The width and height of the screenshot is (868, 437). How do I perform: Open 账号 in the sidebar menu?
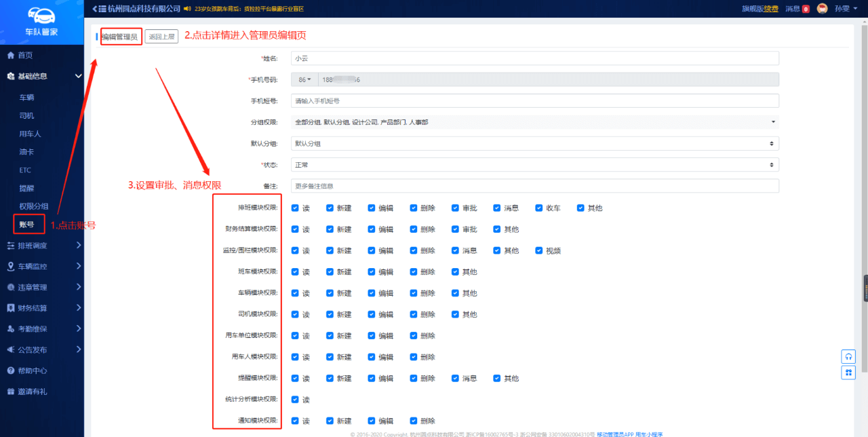tap(27, 224)
